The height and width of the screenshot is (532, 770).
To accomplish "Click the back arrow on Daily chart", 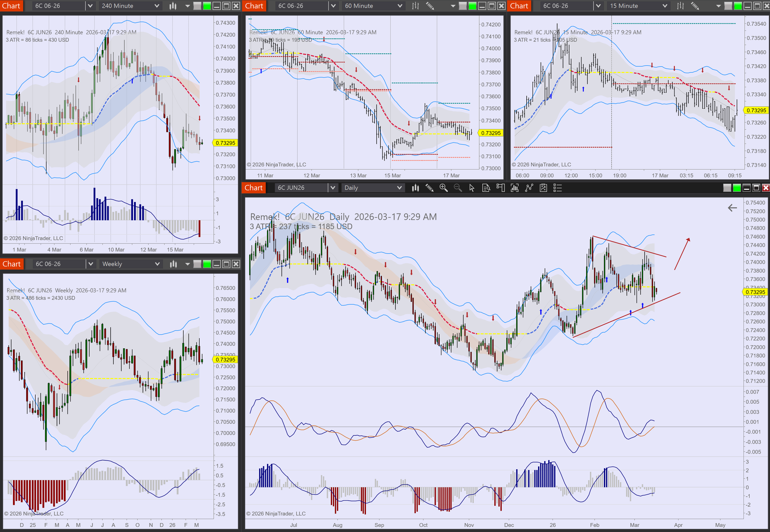I will pyautogui.click(x=732, y=208).
